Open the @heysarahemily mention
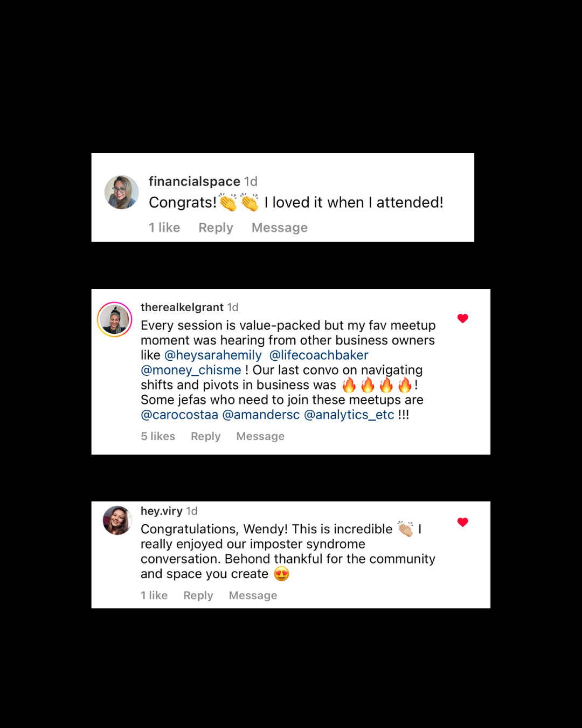This screenshot has width=582, height=728. 213,355
